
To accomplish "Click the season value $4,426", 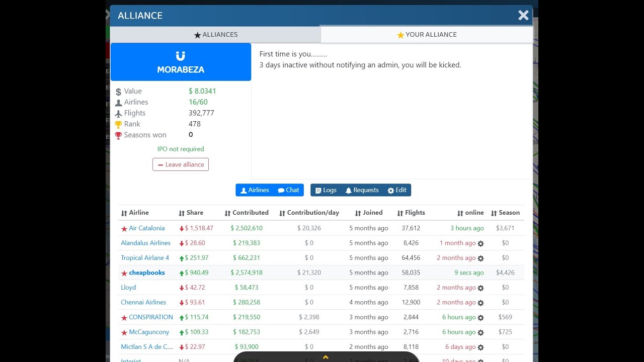I will point(505,273).
